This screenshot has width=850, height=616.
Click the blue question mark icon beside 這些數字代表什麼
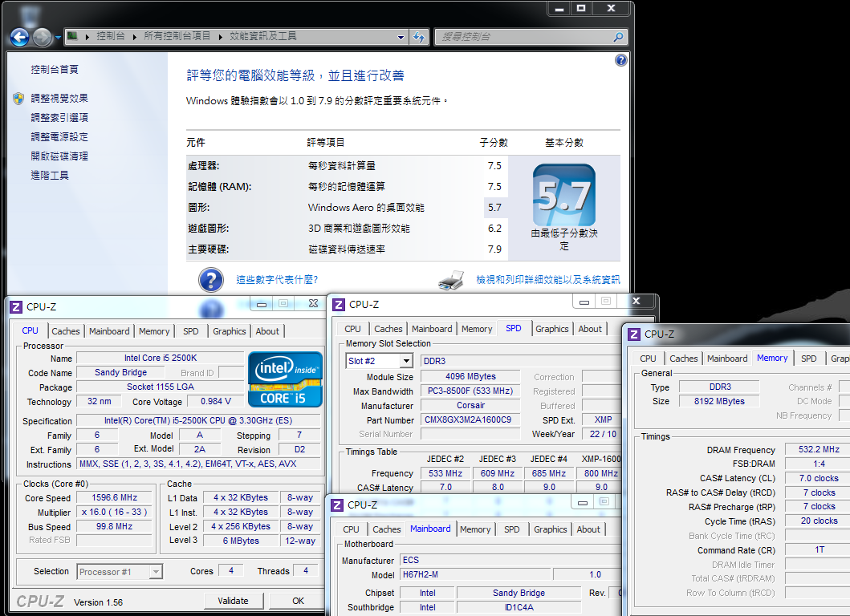210,280
